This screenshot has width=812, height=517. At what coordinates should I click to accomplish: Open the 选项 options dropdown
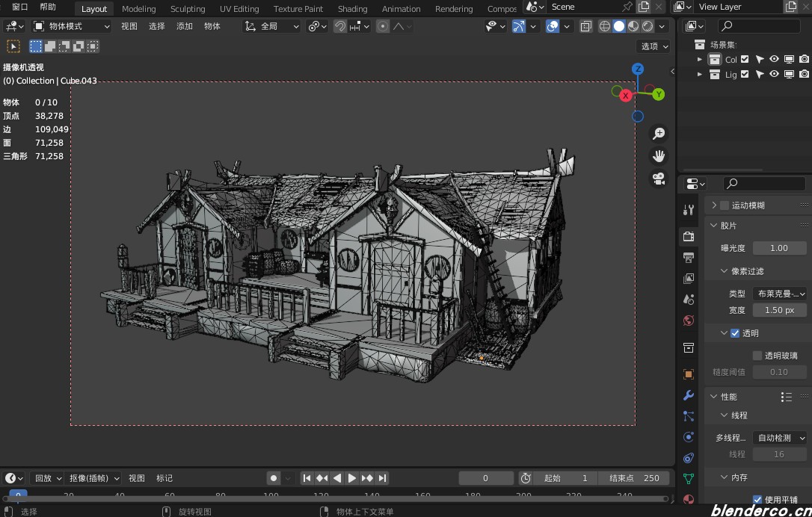(x=653, y=46)
